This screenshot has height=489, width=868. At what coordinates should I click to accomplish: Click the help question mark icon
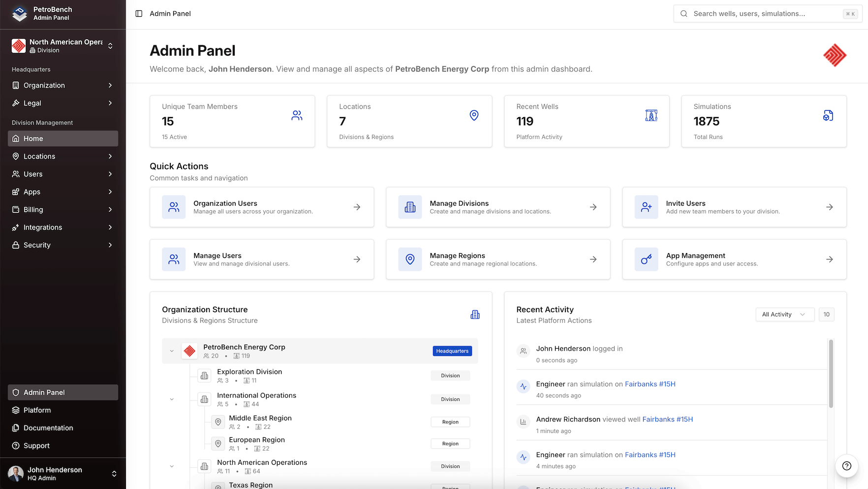846,466
